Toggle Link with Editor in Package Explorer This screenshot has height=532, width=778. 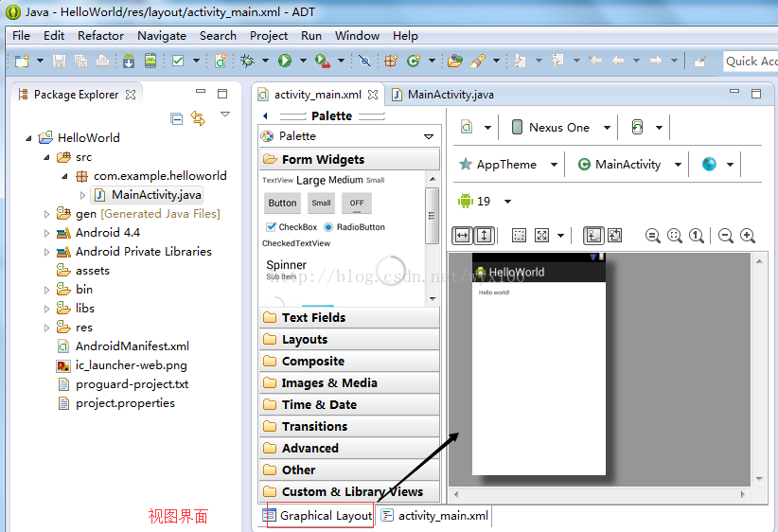198,118
